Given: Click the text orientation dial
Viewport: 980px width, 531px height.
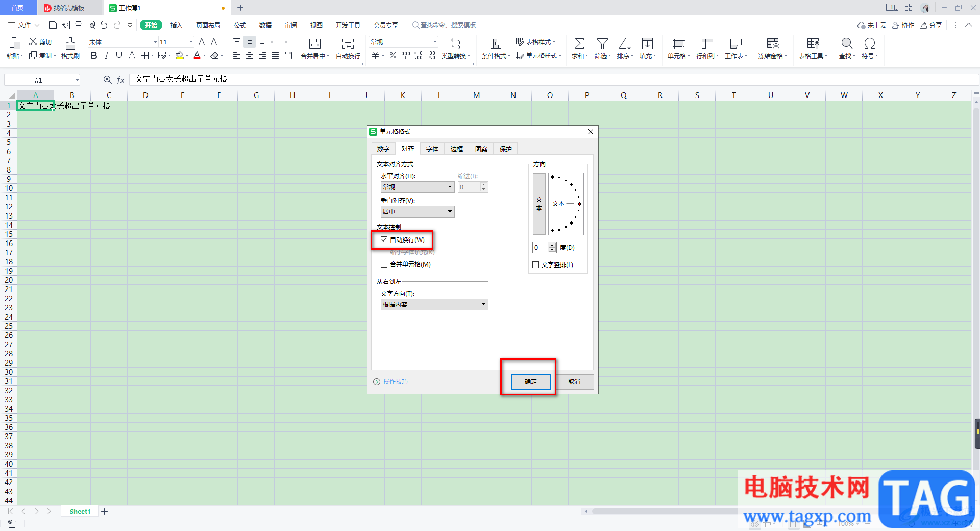Looking at the screenshot, I should point(566,204).
